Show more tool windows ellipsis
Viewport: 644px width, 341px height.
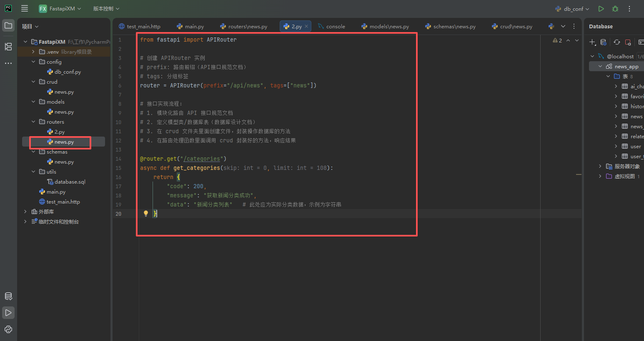coord(8,63)
